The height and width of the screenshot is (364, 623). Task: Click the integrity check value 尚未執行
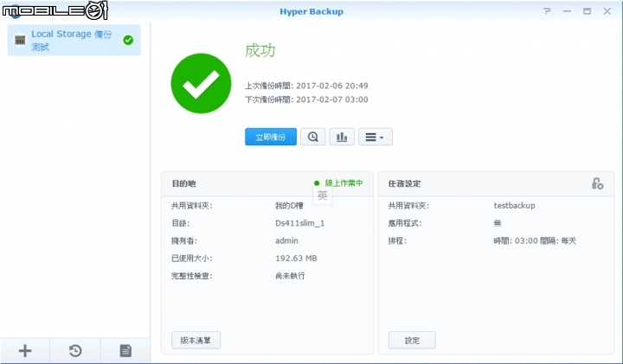290,276
